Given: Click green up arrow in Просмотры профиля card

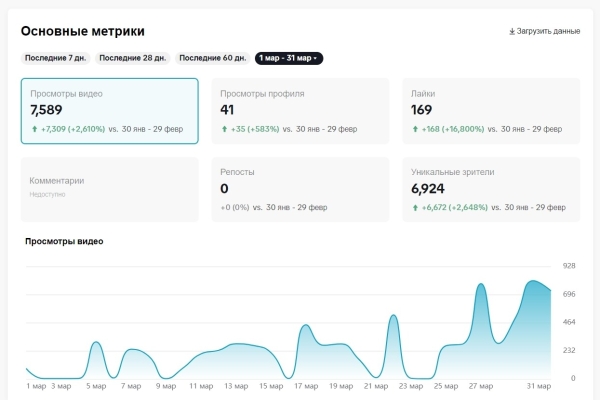Looking at the screenshot, I should [x=224, y=129].
